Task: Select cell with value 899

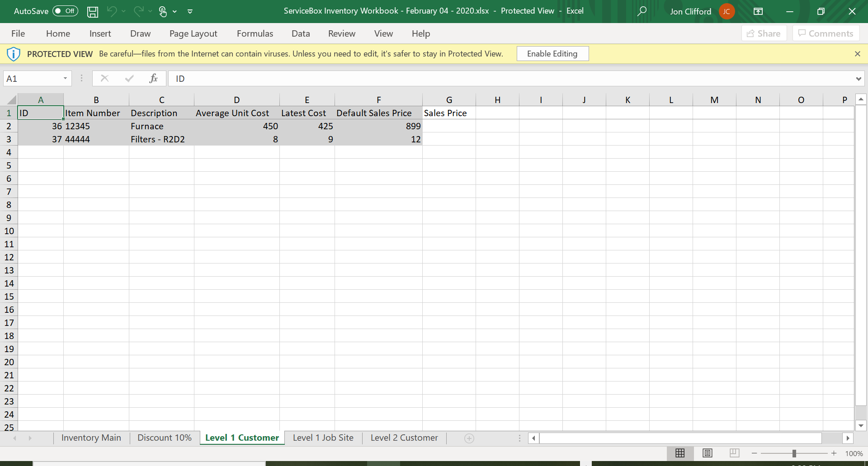Action: coord(378,126)
